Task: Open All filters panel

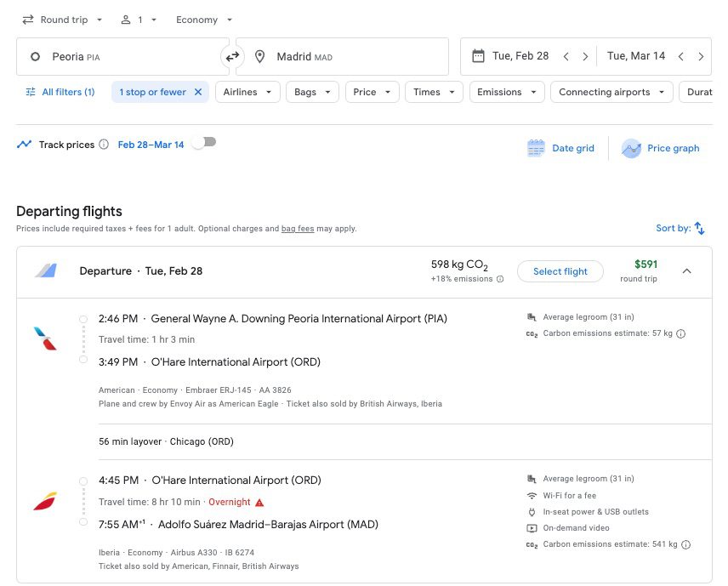Action: point(60,92)
